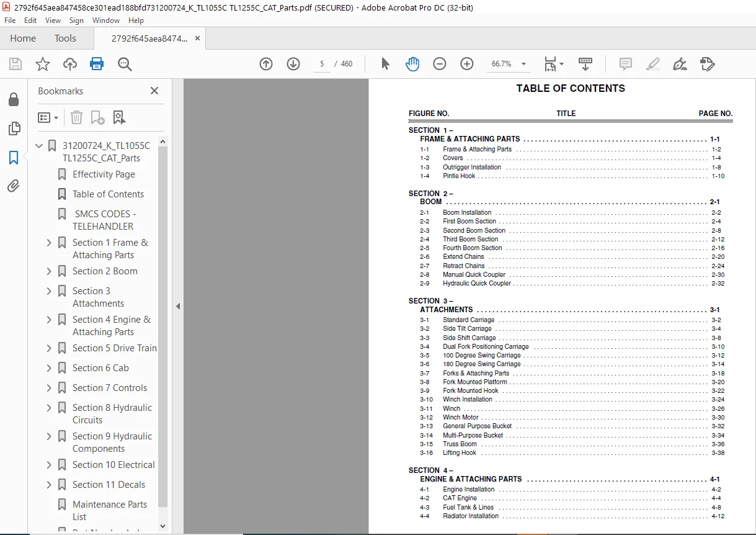Add bookmark star icon in toolbar
The height and width of the screenshot is (535, 756).
coord(43,64)
